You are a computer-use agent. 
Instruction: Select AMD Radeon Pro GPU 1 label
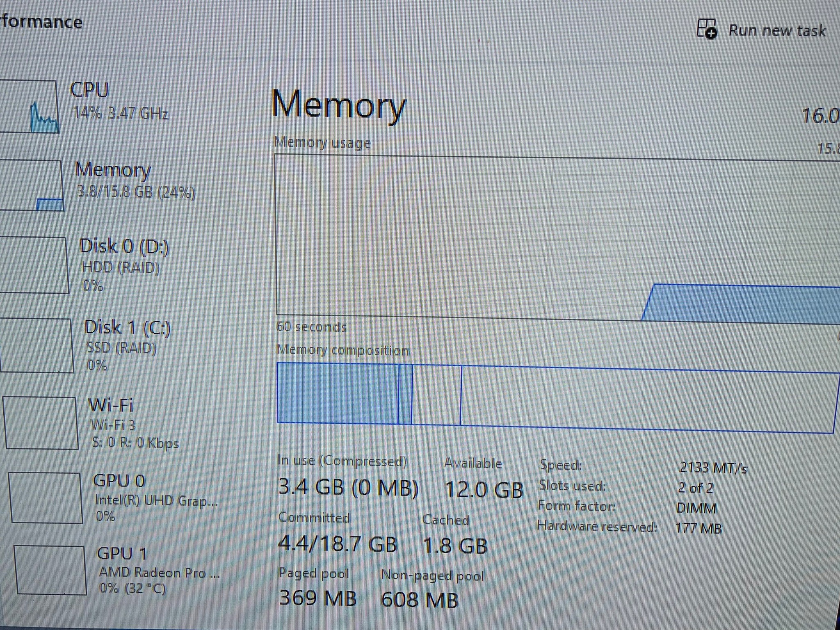click(159, 570)
